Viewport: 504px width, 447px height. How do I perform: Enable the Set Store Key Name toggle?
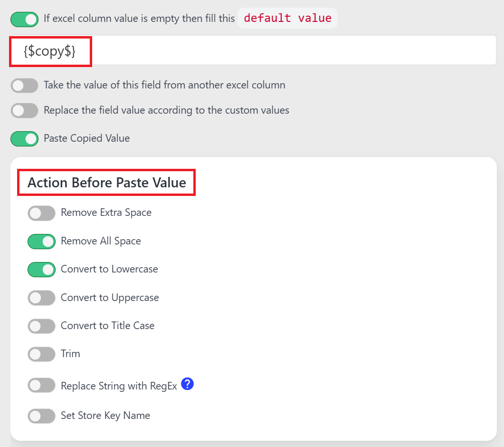point(41,416)
